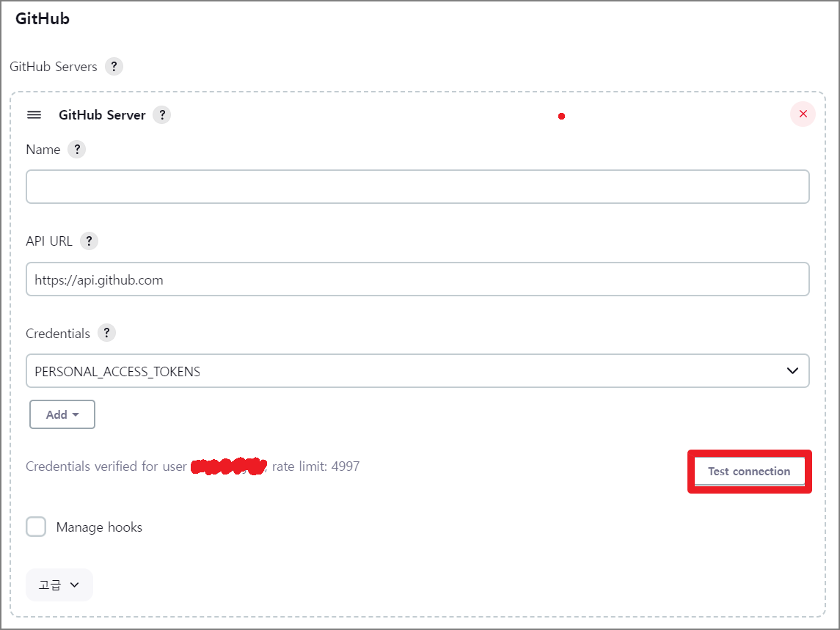Screen dimensions: 840x630
Task: Click the GitHub section heading
Action: tap(43, 19)
